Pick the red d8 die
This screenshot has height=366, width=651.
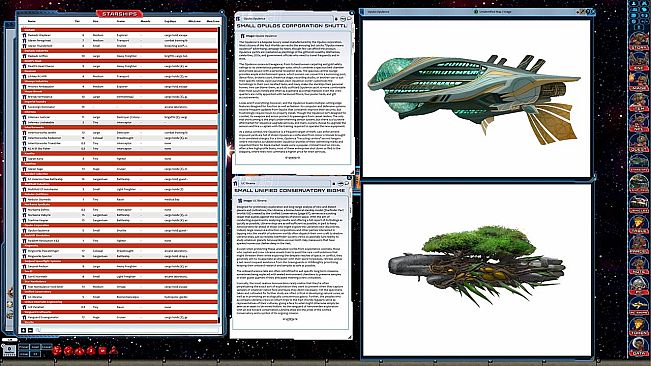click(91, 351)
